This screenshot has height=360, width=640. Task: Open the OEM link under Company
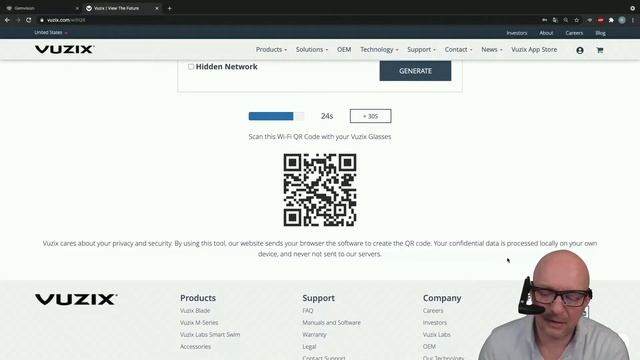coord(429,347)
